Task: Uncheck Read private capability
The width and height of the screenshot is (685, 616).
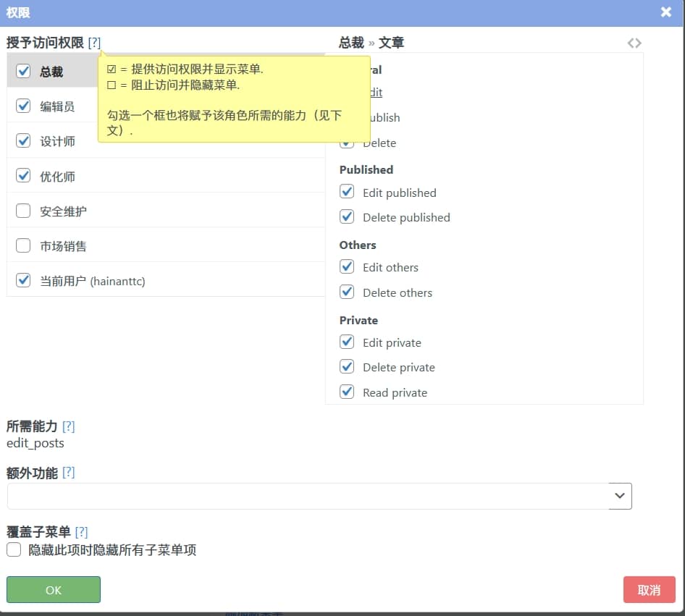Action: pos(348,392)
